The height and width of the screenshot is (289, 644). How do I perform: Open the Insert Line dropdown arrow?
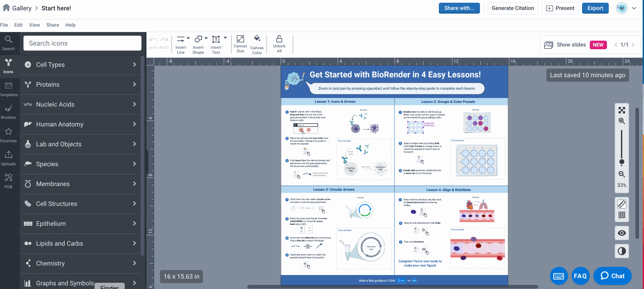pyautogui.click(x=188, y=38)
